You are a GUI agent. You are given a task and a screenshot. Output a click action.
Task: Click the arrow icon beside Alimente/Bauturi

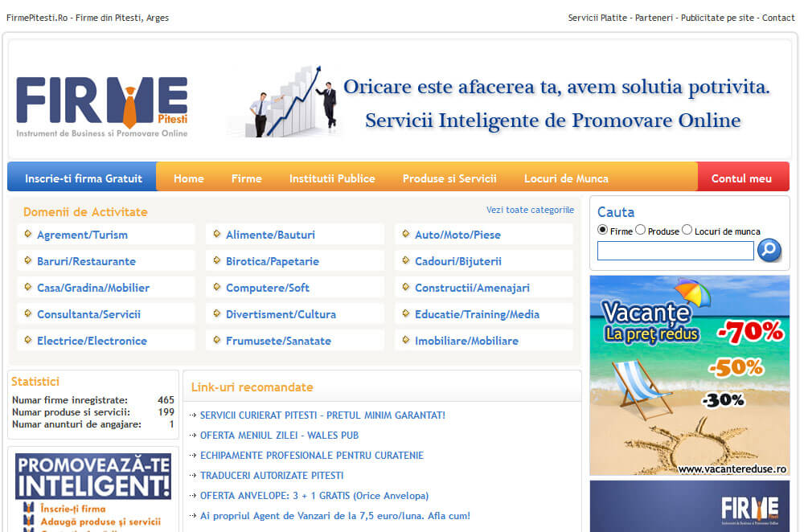[x=218, y=235]
